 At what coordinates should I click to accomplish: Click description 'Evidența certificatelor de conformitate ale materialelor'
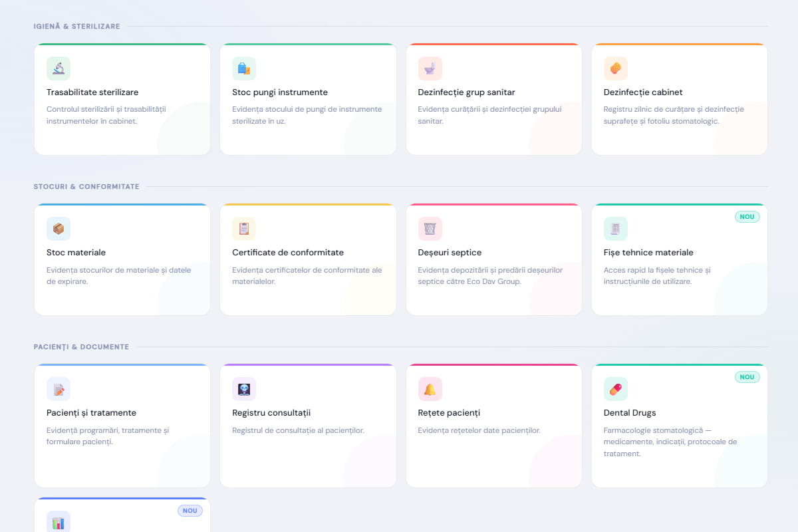(x=307, y=275)
